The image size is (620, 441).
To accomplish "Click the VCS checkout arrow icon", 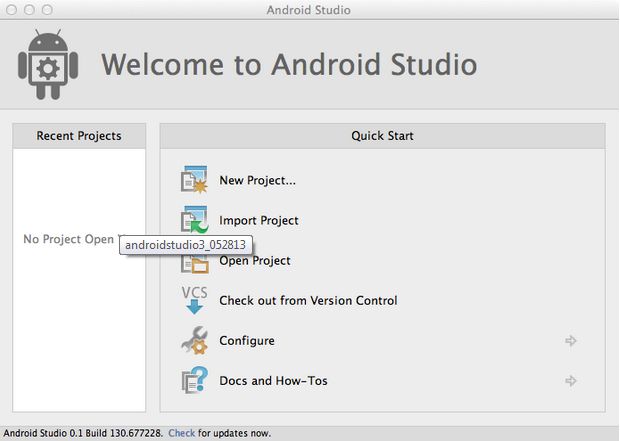I will point(194,300).
